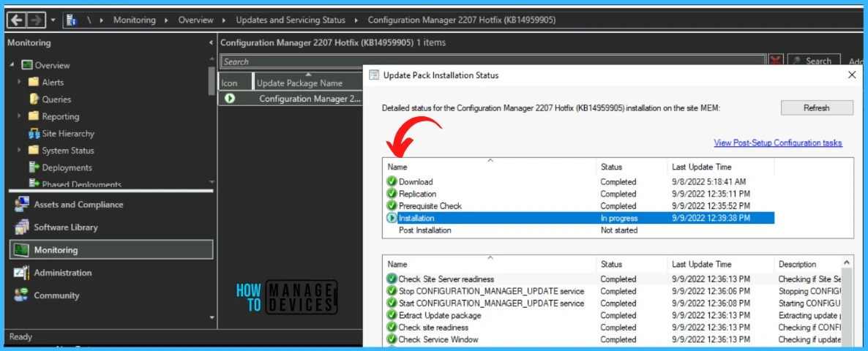The height and width of the screenshot is (351, 868).
Task: Click the Overview node icon
Action: click(x=27, y=65)
